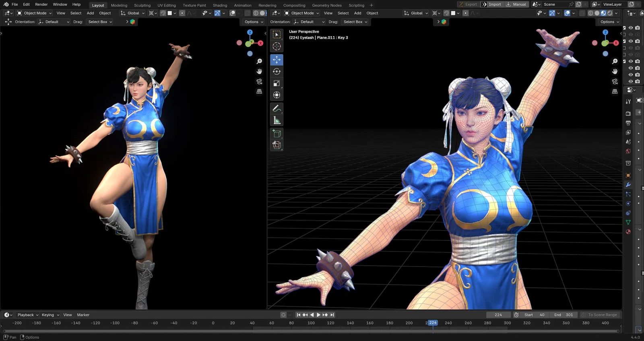Toggle perspective/orthographic in left viewport
Image resolution: width=644 pixels, height=341 pixels.
(259, 91)
